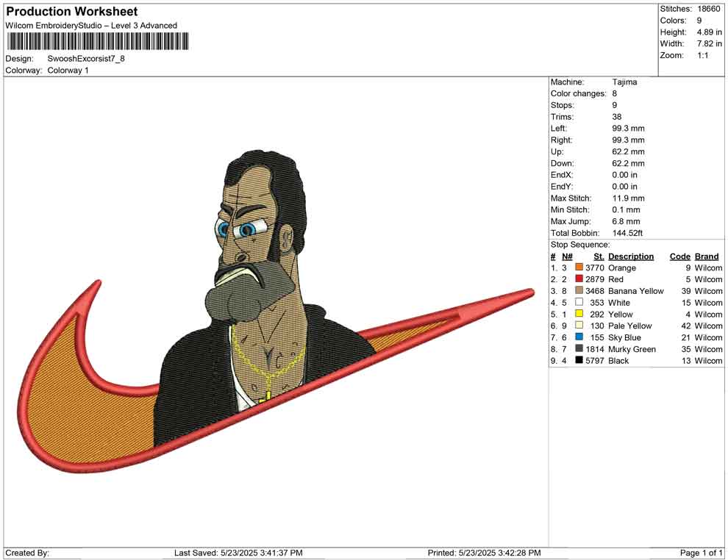Click stitch count '5797' in Black row
Viewport: 728px width, 560px height.
point(595,361)
